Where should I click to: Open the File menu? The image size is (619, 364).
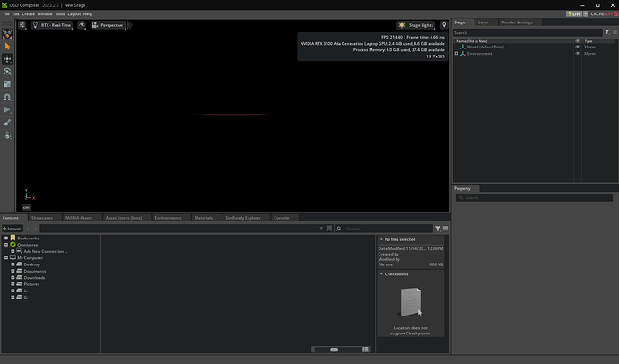6,14
